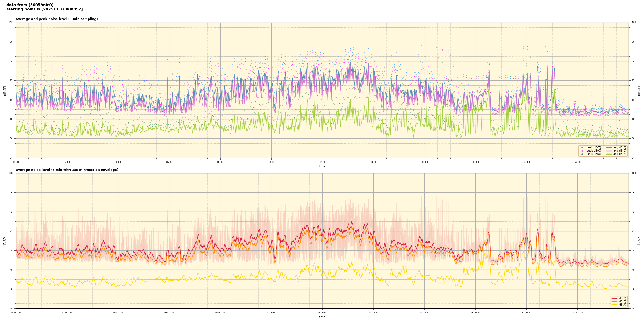
Task: Click the 'average and peak noise level' chart title
Action: coord(57,19)
